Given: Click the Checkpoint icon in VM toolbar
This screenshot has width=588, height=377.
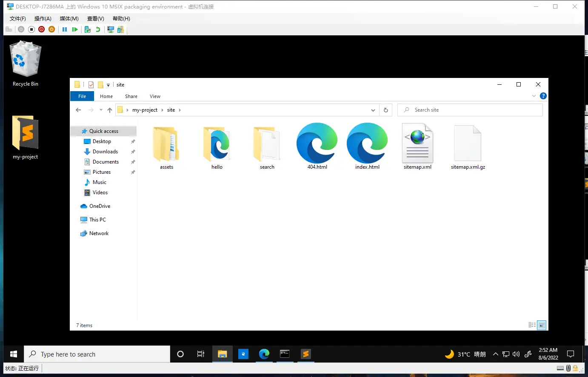Looking at the screenshot, I should pyautogui.click(x=88, y=29).
